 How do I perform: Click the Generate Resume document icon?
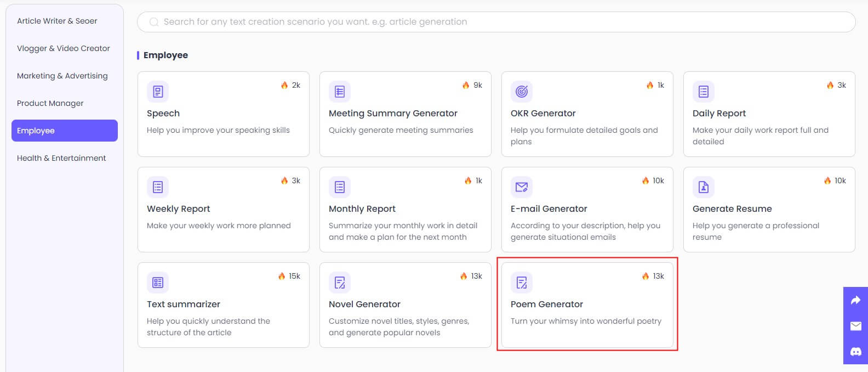(704, 187)
